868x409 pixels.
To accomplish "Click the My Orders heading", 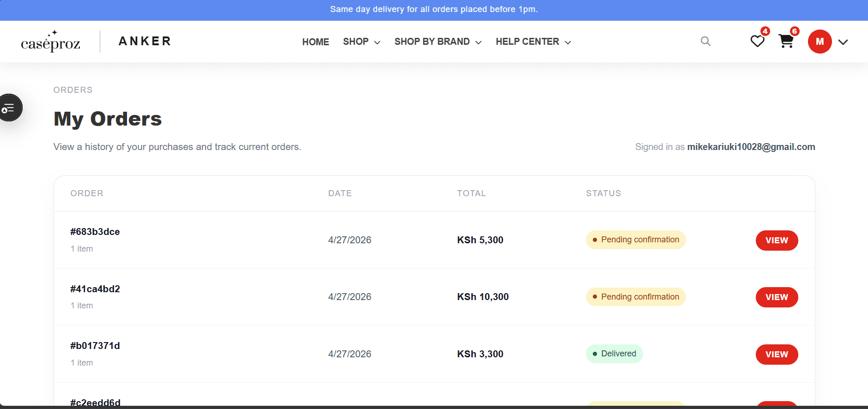I will [108, 119].
